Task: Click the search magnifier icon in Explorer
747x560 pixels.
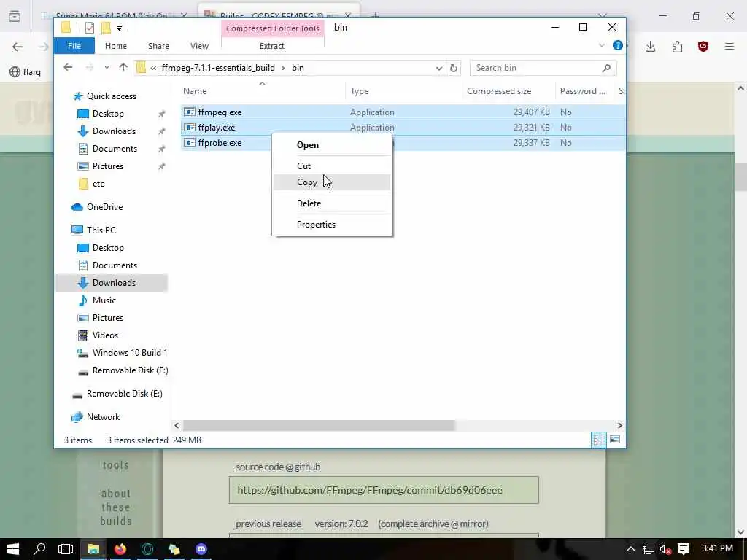Action: tap(606, 68)
